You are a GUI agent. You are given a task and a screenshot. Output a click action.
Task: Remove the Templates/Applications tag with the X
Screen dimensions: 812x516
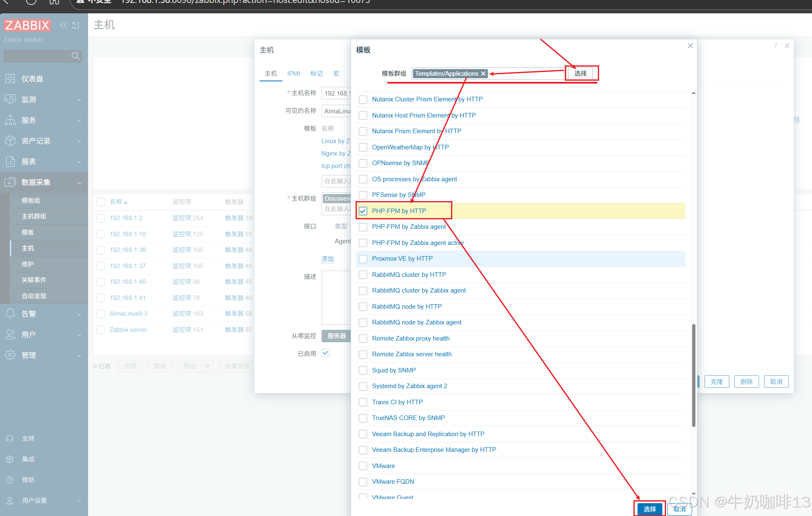[483, 74]
